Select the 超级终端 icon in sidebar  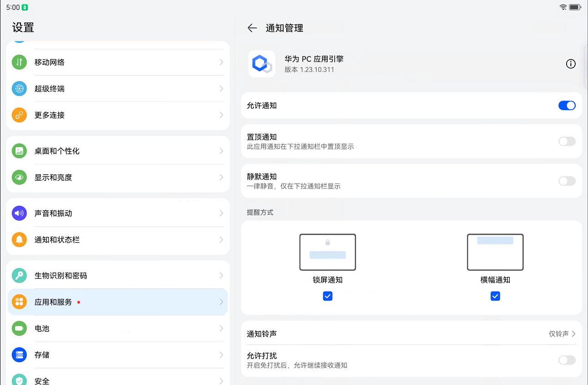pos(19,89)
